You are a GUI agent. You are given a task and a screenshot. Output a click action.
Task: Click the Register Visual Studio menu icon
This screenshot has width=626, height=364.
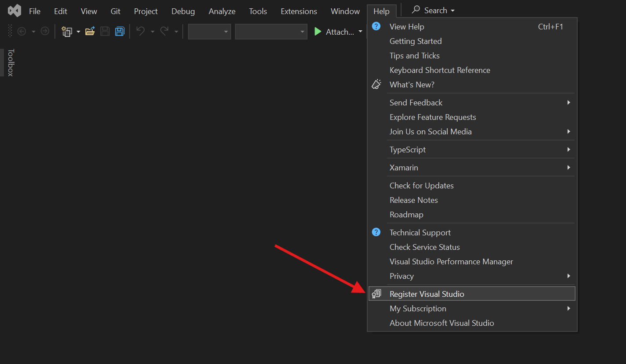pos(376,293)
